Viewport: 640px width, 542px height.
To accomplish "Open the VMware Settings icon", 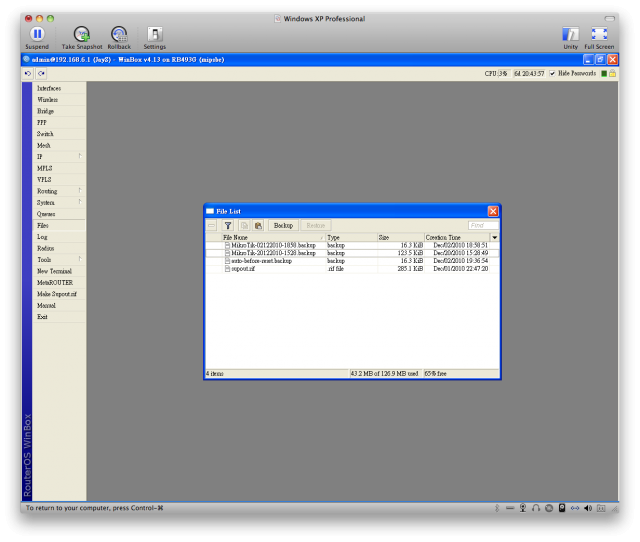I will coord(155,34).
